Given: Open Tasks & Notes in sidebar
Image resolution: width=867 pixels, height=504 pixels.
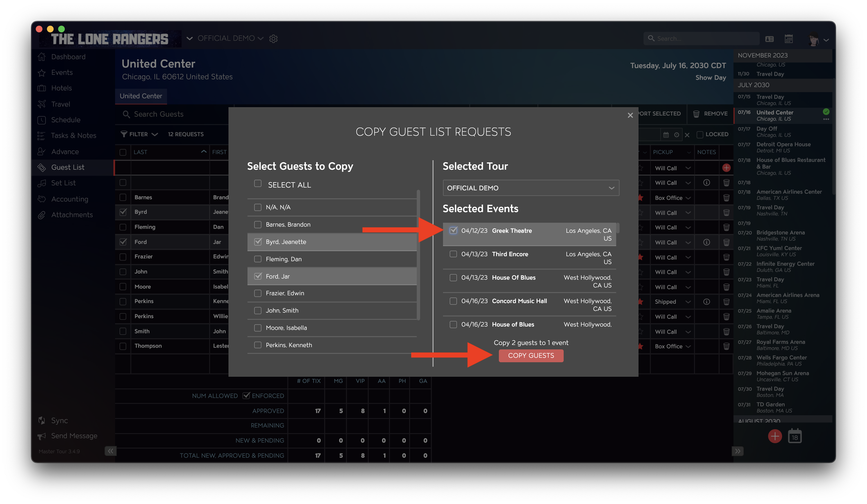Looking at the screenshot, I should (x=73, y=135).
